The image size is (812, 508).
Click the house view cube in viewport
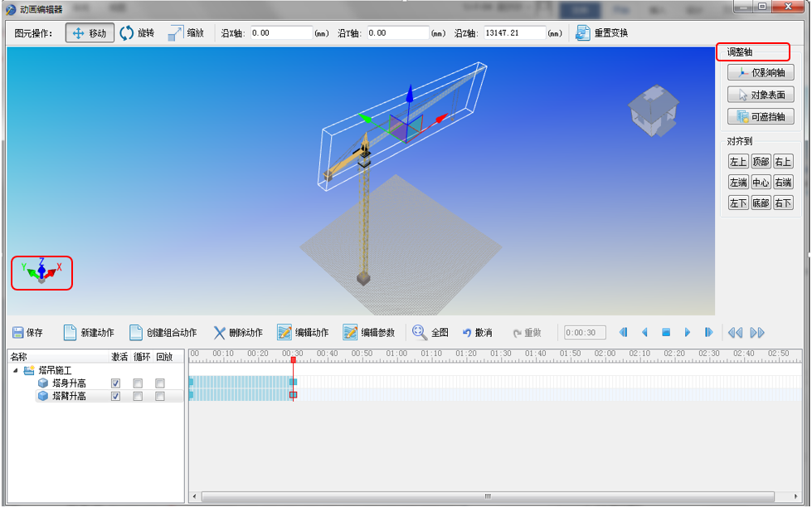(x=654, y=110)
